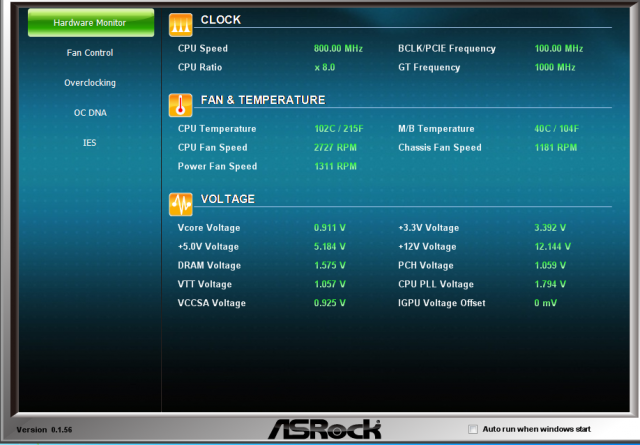
Task: Click the DRAM Voltage label
Action: pos(209,265)
